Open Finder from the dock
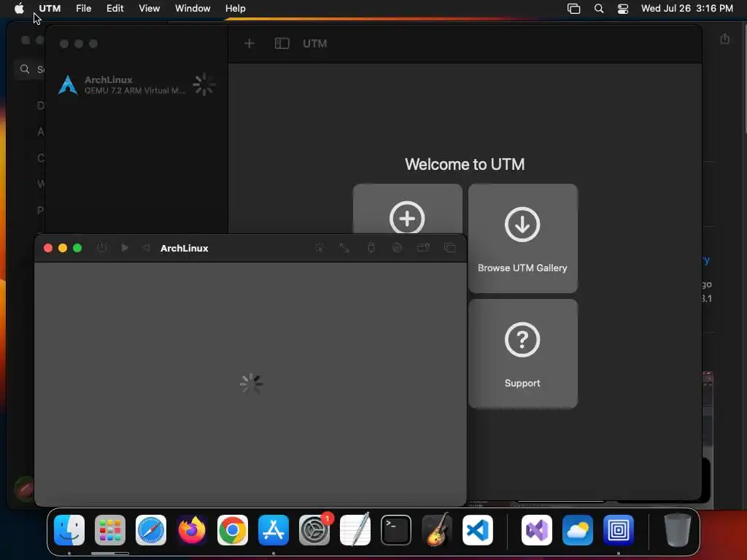Image resolution: width=747 pixels, height=560 pixels. point(69,530)
